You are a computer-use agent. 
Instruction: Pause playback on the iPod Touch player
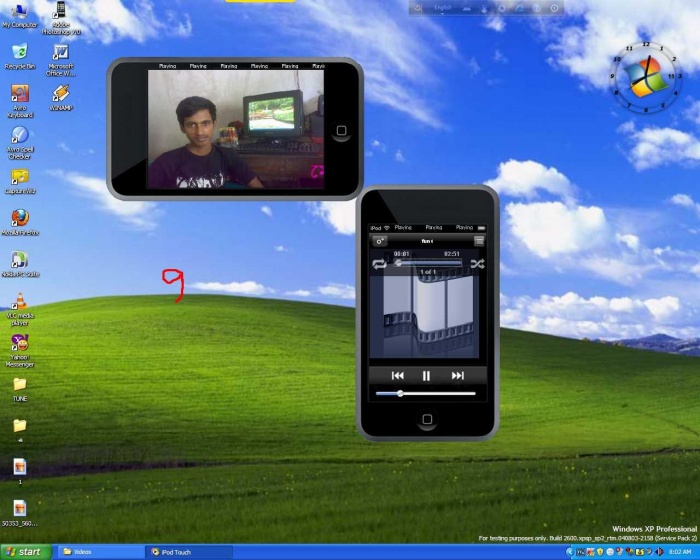pyautogui.click(x=426, y=376)
